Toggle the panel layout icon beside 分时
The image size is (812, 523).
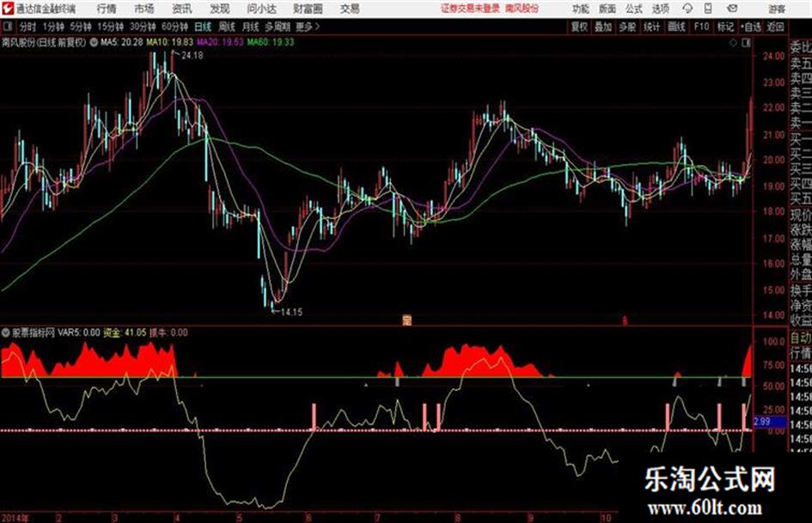pos(7,27)
